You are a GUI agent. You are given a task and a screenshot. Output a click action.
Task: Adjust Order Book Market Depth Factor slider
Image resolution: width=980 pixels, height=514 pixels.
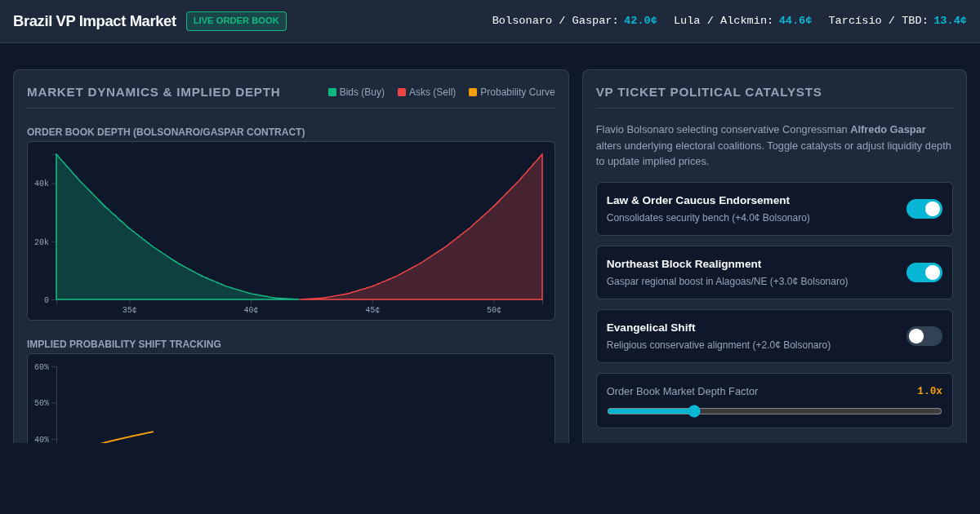[x=774, y=411]
